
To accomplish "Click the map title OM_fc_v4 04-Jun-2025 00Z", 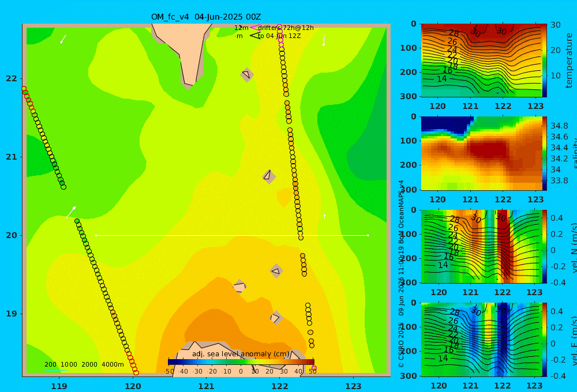I will pos(206,17).
